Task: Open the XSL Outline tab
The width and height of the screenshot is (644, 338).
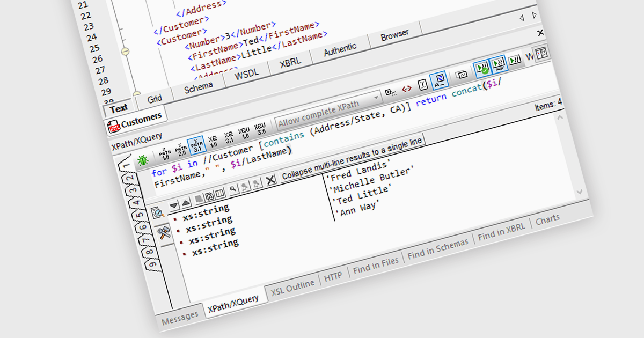Action: (292, 288)
